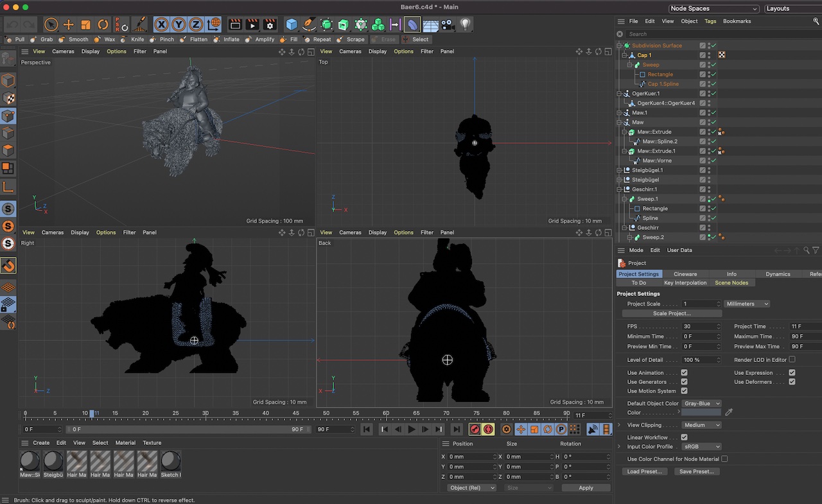Viewport: 822px width, 504px height.
Task: Activate the Move tool in the top toolbar
Action: (x=68, y=24)
